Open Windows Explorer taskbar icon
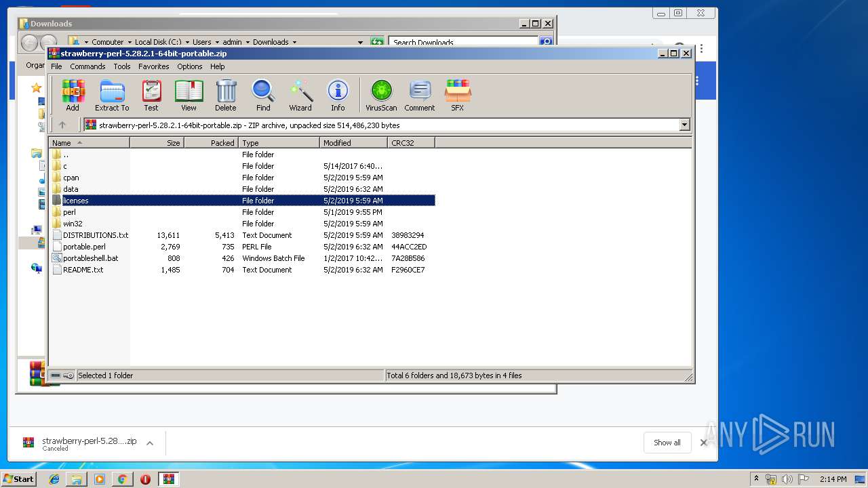The width and height of the screenshot is (868, 488). [x=77, y=479]
